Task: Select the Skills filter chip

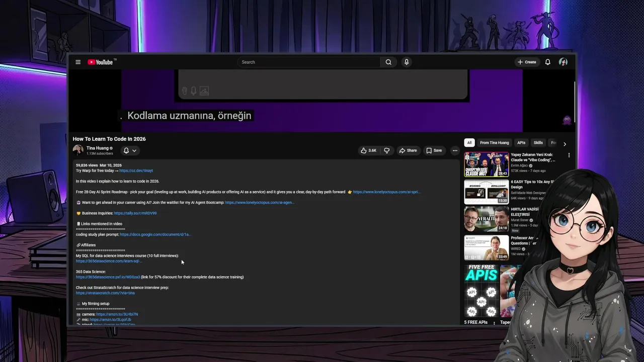Action: point(538,143)
